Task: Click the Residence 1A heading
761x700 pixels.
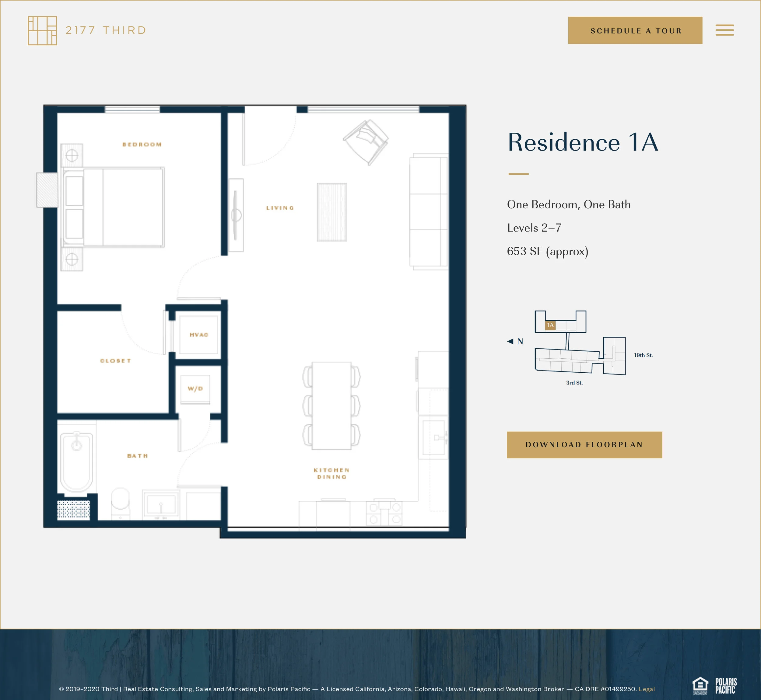Action: point(583,142)
